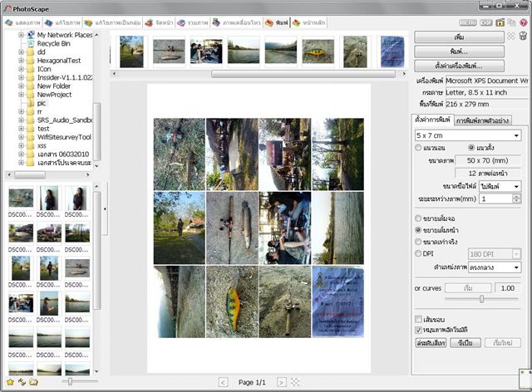Click the star favorites icon at bottom left
Viewport: 532px width, 392px height.
pos(10,382)
